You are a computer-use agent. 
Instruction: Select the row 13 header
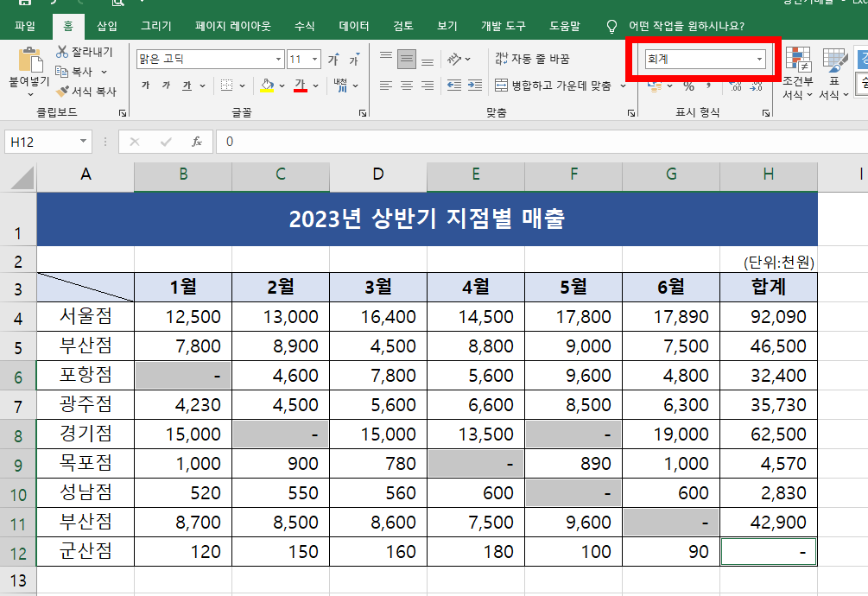(x=18, y=580)
